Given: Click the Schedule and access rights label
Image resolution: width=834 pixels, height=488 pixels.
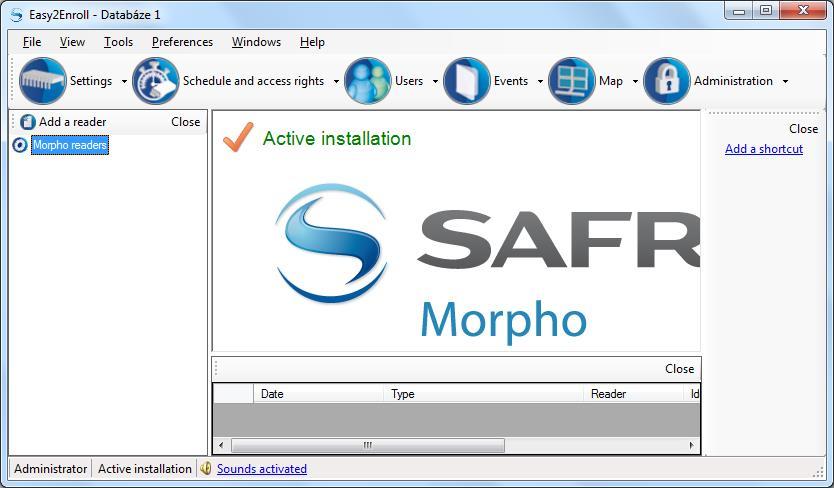Looking at the screenshot, I should click(x=254, y=81).
